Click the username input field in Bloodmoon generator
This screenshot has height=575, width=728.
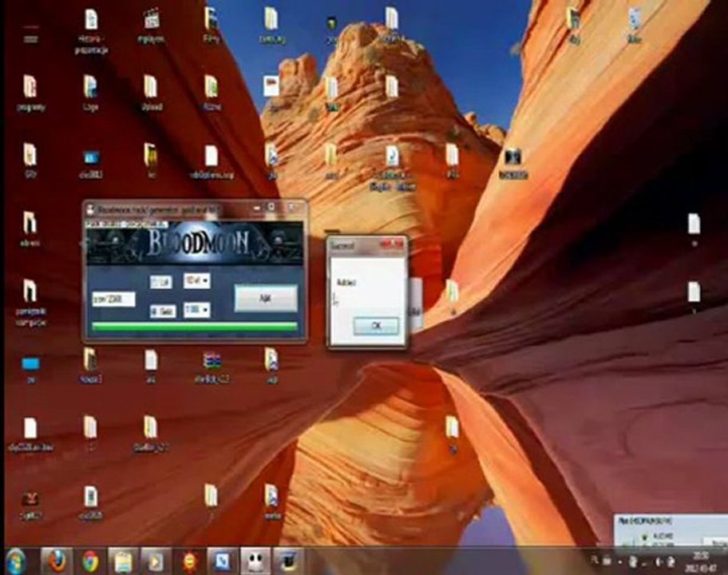[113, 299]
